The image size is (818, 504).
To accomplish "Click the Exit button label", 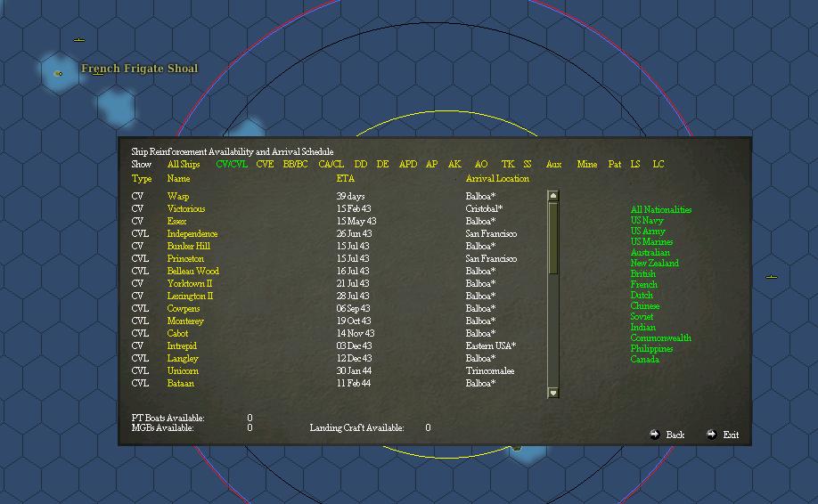I will click(731, 435).
